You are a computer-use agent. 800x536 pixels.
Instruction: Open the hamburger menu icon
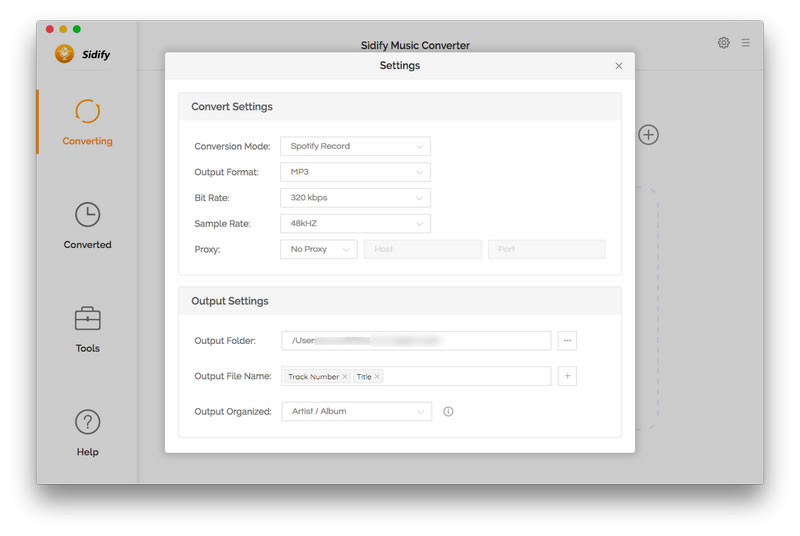click(746, 43)
